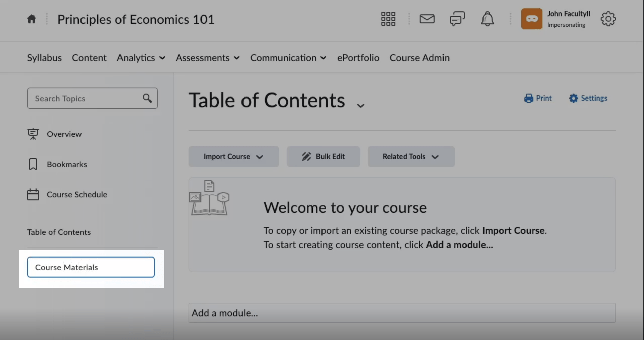Click the Course Schedule calendar icon
644x340 pixels.
tap(33, 194)
